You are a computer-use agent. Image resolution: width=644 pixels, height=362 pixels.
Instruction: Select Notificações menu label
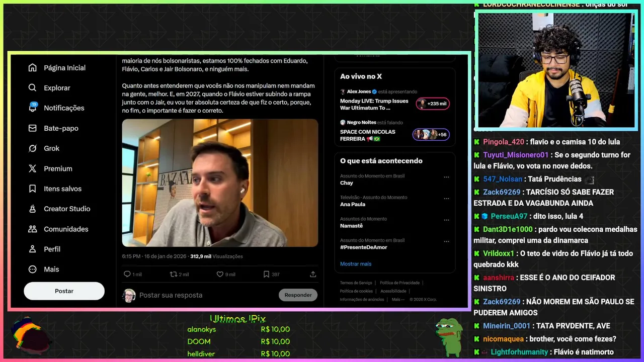click(64, 108)
